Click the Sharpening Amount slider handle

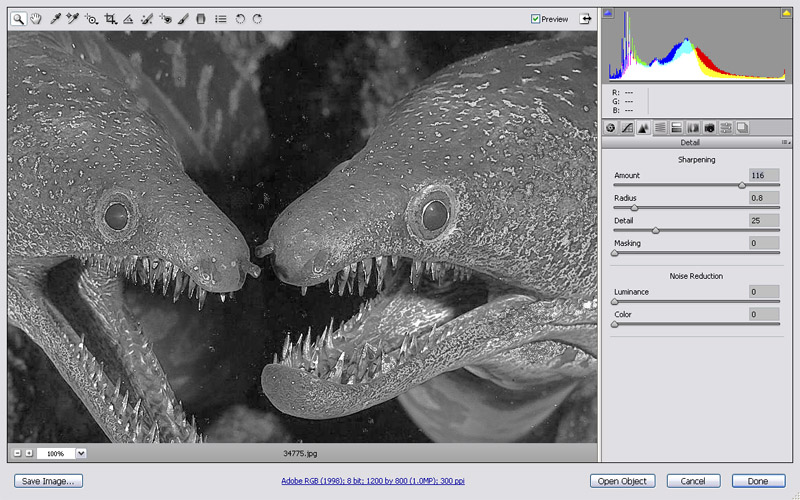(x=742, y=185)
